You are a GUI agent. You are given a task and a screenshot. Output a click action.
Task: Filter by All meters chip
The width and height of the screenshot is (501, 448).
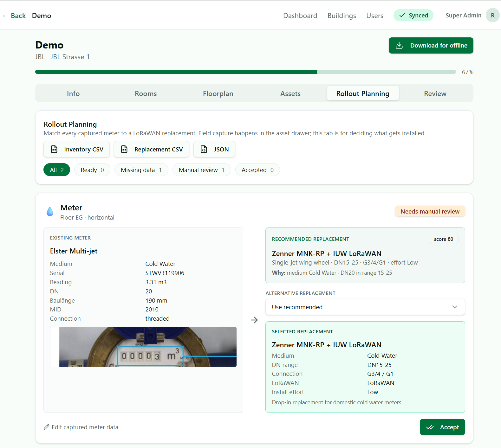(57, 170)
